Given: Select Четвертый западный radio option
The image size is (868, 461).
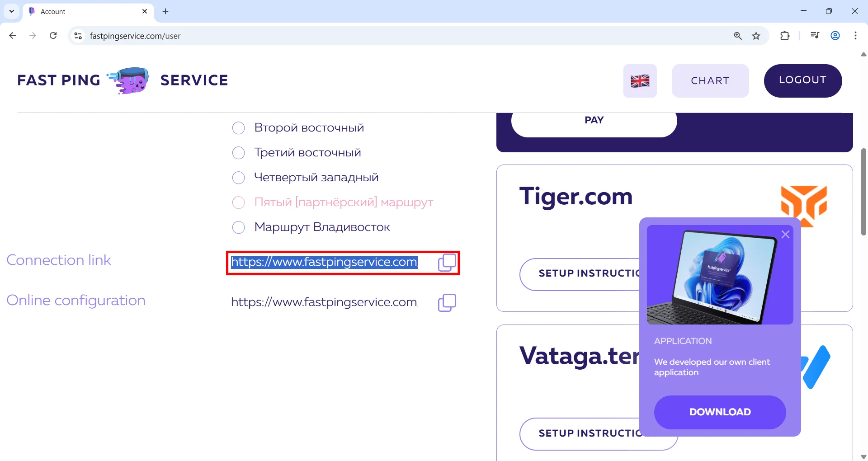Looking at the screenshot, I should coord(239,178).
